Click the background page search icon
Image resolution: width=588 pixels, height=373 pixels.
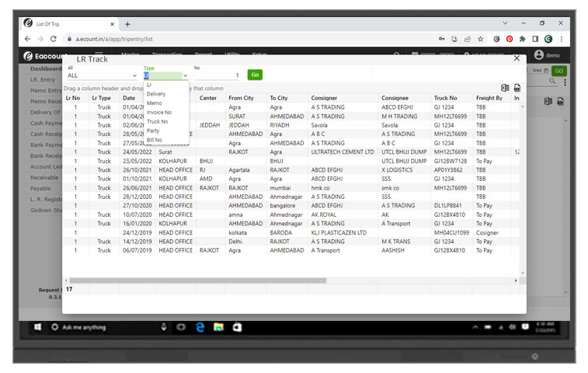point(552,81)
